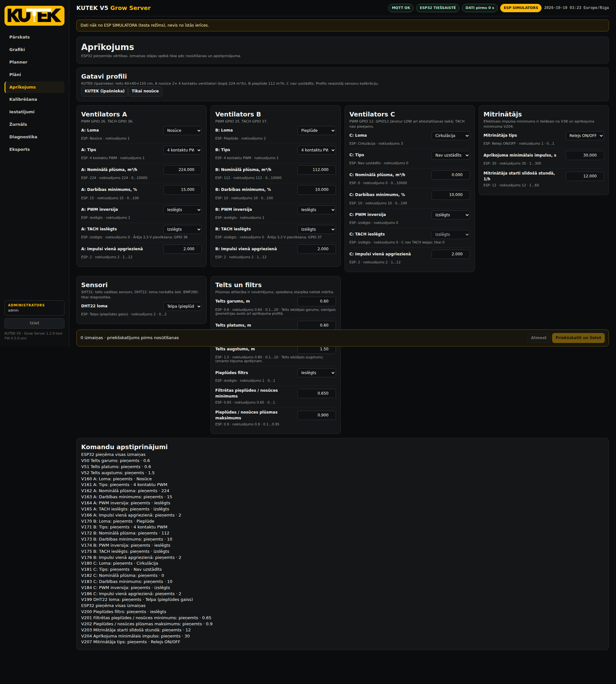Open the A: Loma dropdown
The image size is (616, 684).
tap(182, 131)
